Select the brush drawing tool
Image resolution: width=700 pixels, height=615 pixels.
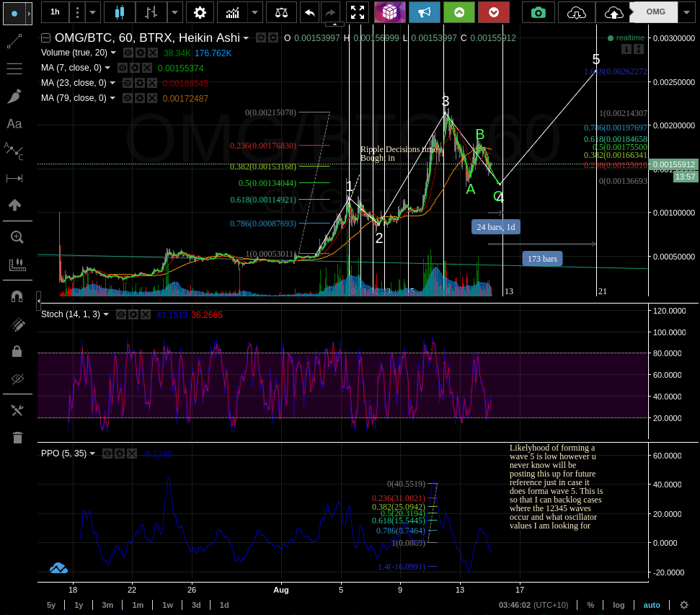14,96
